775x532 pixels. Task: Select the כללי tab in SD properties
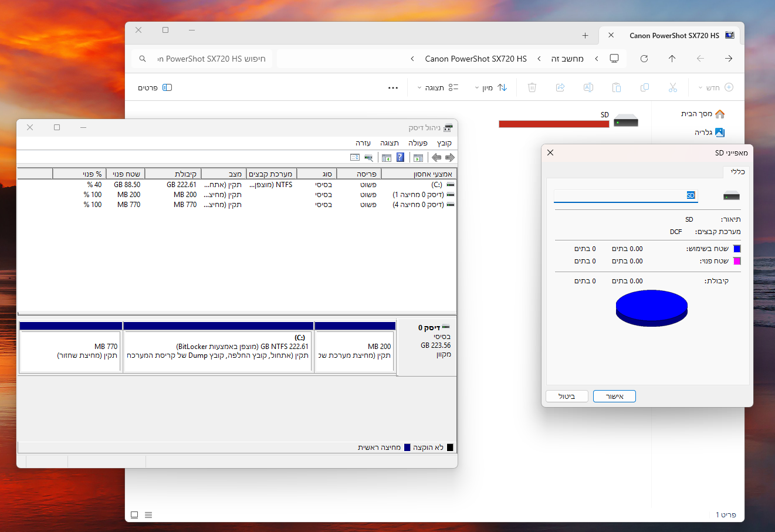click(x=737, y=172)
